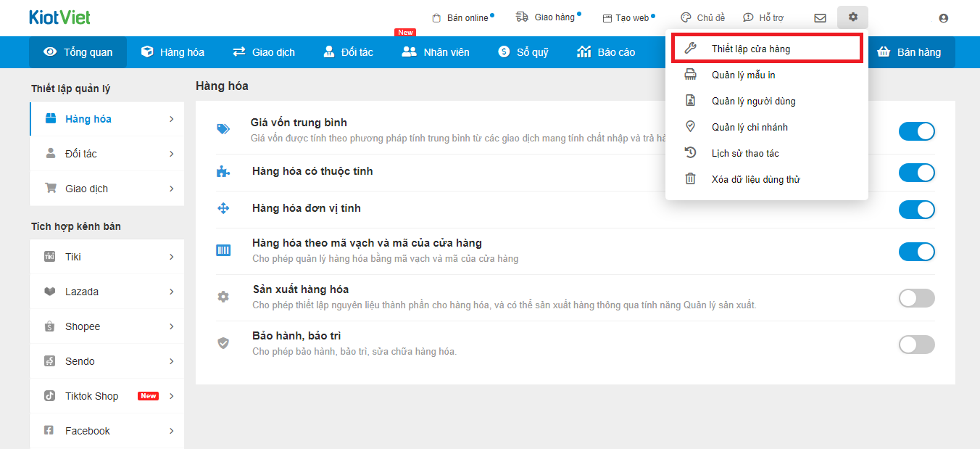Screen dimensions: 980x449
Task: Click the Shopee bag icon in sidebar
Action: coord(50,326)
